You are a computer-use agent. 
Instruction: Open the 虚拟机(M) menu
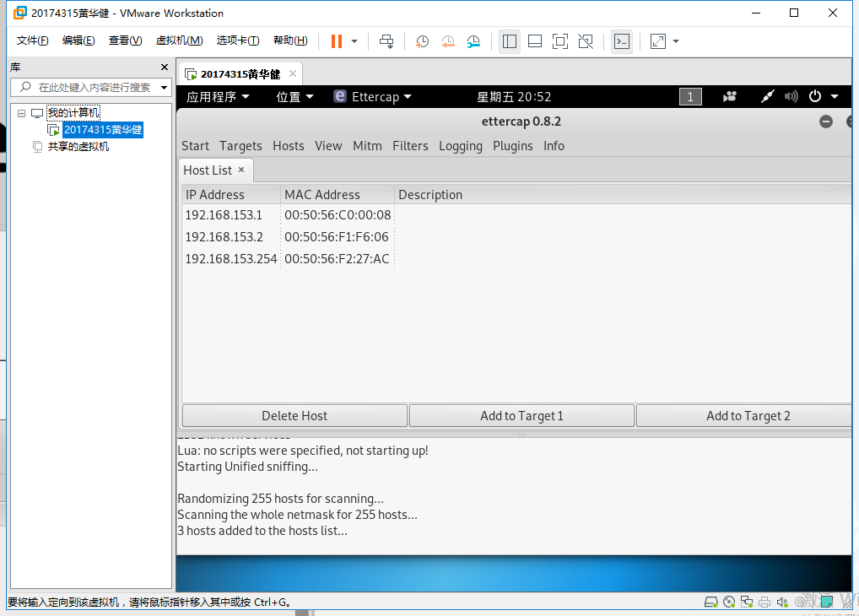point(179,41)
